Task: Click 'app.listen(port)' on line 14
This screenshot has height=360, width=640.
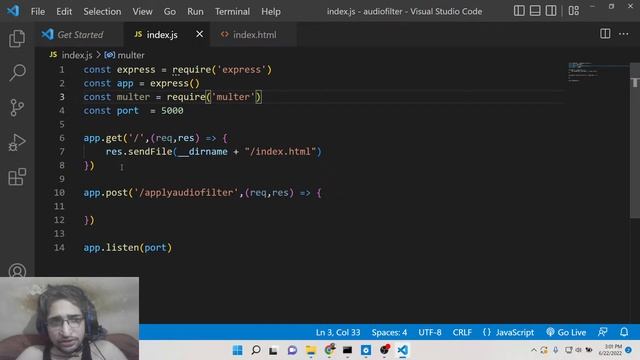Action: point(128,247)
